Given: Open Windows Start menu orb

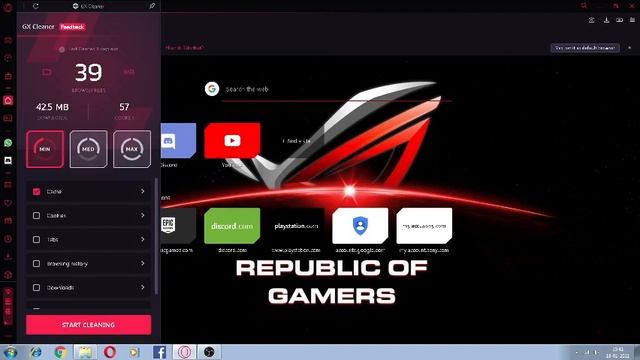Looking at the screenshot, I should [x=10, y=352].
